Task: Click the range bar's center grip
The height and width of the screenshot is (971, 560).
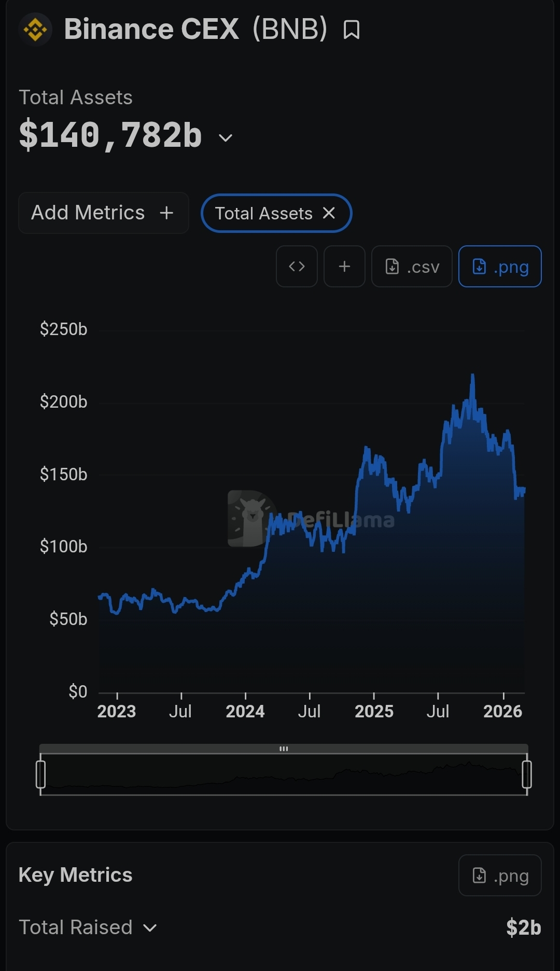Action: click(x=284, y=748)
